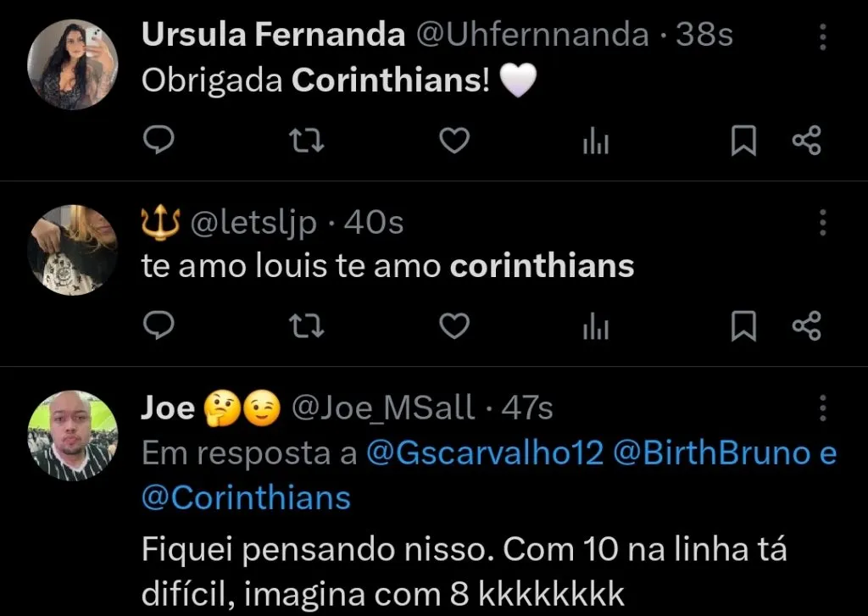Open the reply box for Ursula Fernanda's tweet
The width and height of the screenshot is (868, 616).
click(x=158, y=141)
